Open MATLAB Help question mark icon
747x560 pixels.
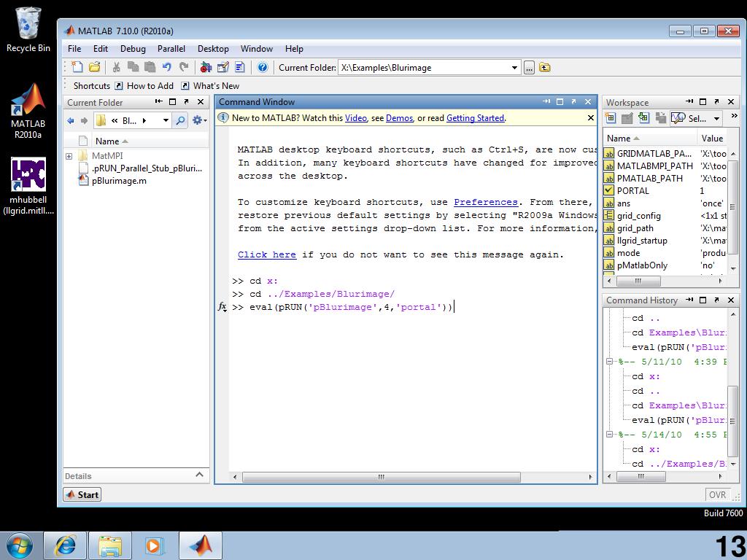coord(263,67)
